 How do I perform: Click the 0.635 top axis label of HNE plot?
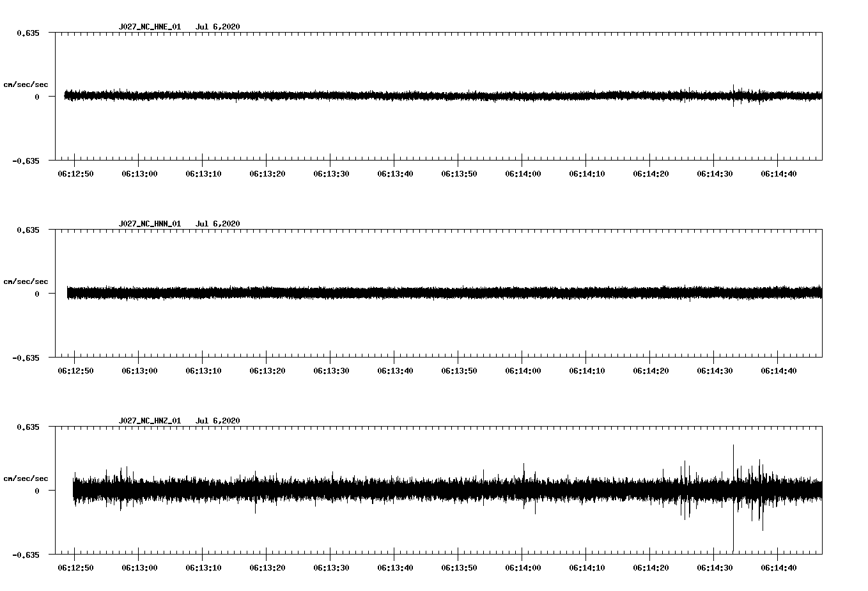[x=28, y=33]
